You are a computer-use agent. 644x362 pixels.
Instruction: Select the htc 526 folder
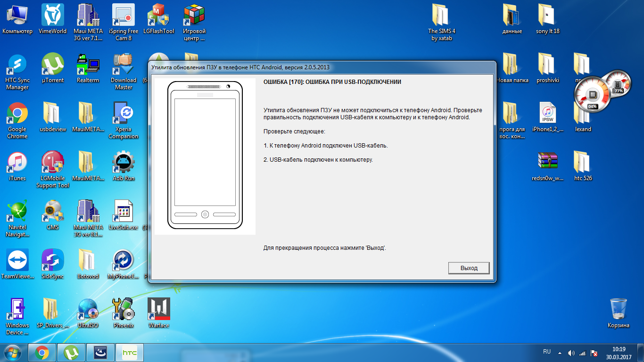[583, 166]
